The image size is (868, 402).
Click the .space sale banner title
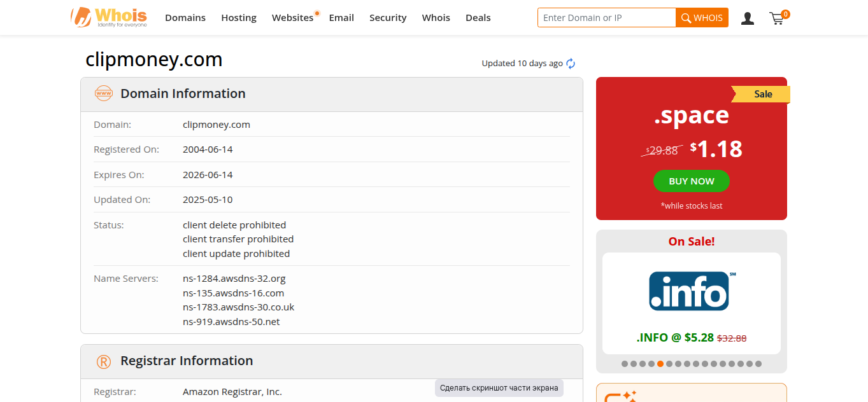pyautogui.click(x=692, y=116)
